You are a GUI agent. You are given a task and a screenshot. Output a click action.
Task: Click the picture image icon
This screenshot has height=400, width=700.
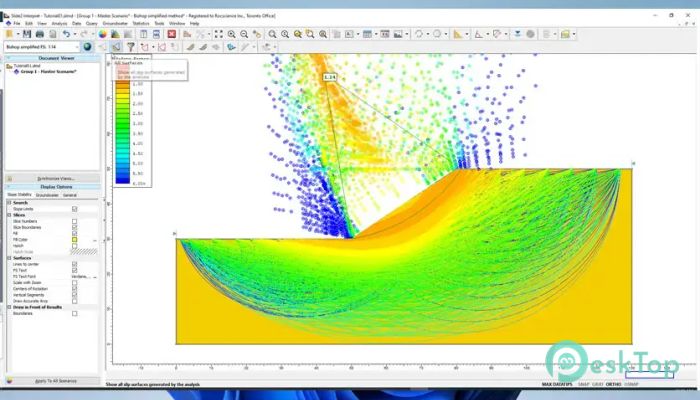click(397, 34)
